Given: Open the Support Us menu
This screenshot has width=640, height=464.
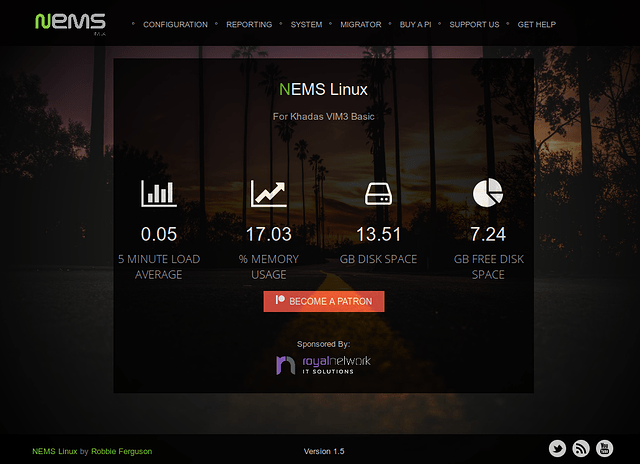Looking at the screenshot, I should coord(474,24).
